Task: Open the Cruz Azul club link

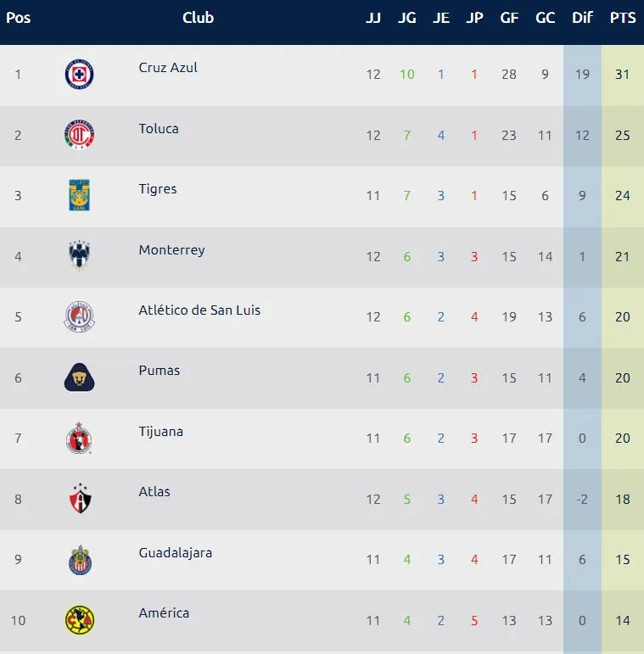Action: tap(168, 68)
